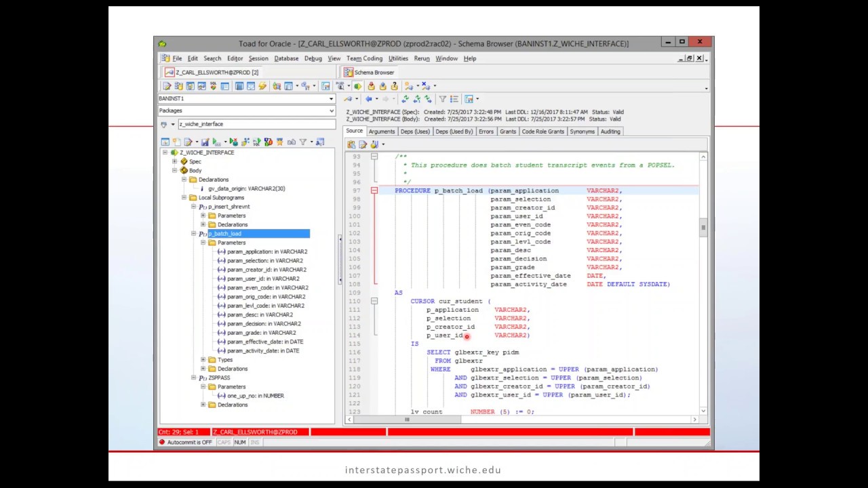Click the flask icon above source code
The width and height of the screenshot is (868, 488).
coord(374,144)
